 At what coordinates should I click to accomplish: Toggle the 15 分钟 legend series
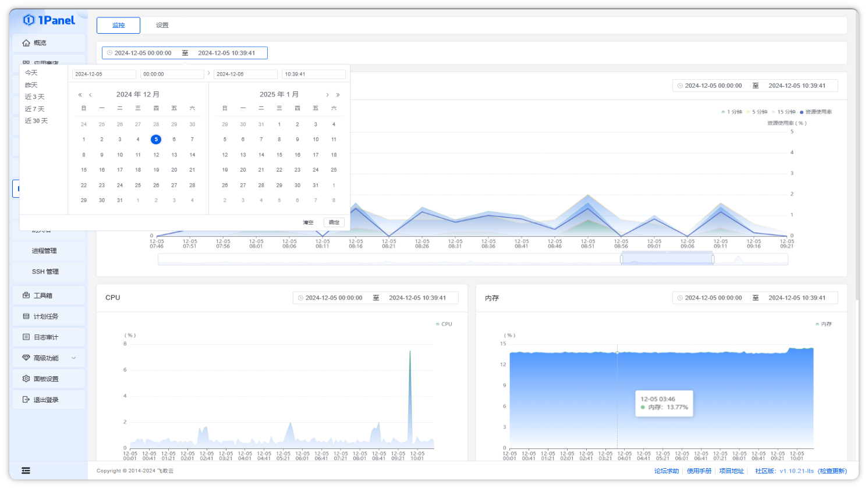[784, 112]
